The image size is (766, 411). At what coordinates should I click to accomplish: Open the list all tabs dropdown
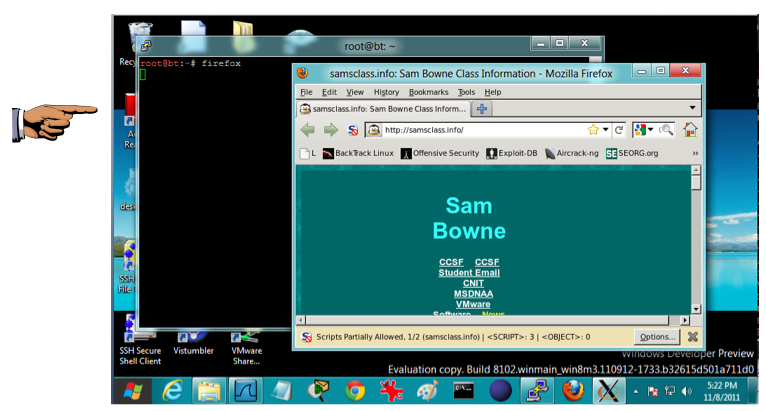pos(692,108)
